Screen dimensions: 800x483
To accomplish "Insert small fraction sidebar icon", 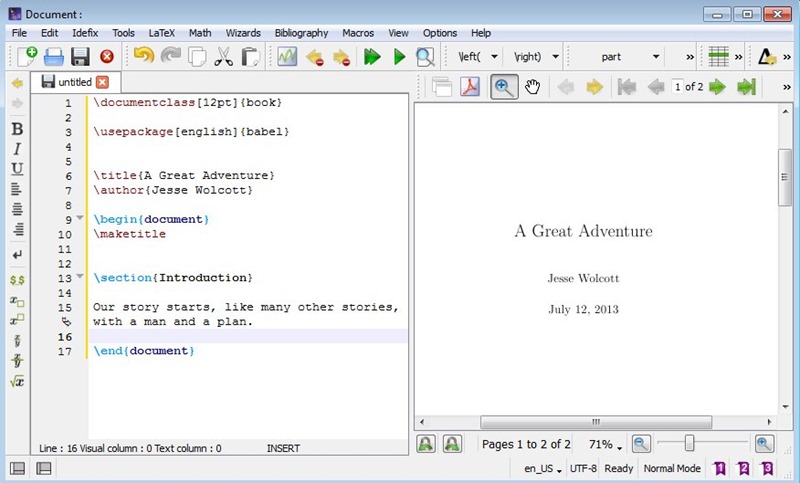I will pyautogui.click(x=17, y=340).
